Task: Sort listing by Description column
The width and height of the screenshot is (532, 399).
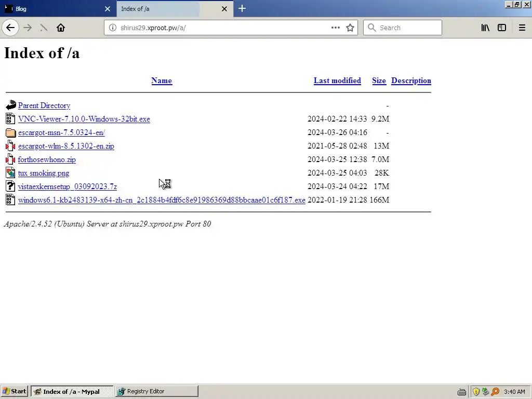Action: 411,81
